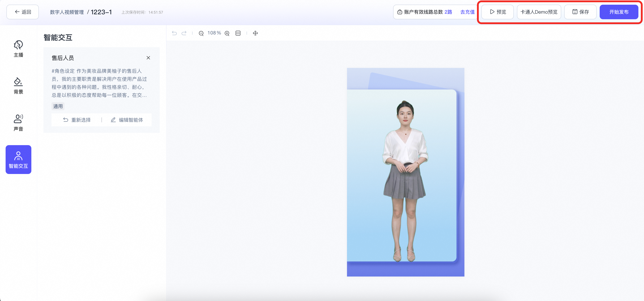This screenshot has height=301, width=644.
Task: Open the 声音 voice sidebar tab
Action: (18, 123)
